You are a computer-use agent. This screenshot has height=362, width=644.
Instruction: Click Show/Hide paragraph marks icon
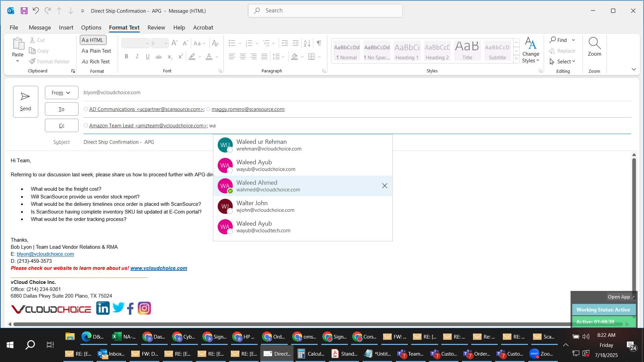[319, 43]
